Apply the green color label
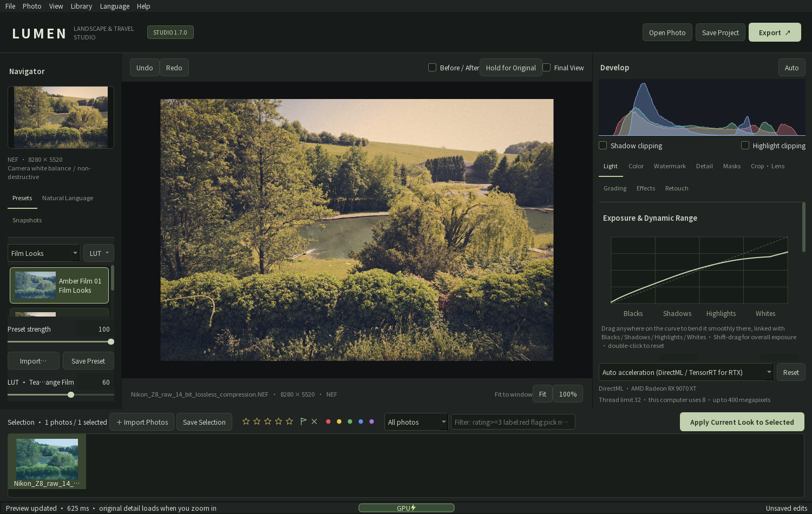 point(350,421)
